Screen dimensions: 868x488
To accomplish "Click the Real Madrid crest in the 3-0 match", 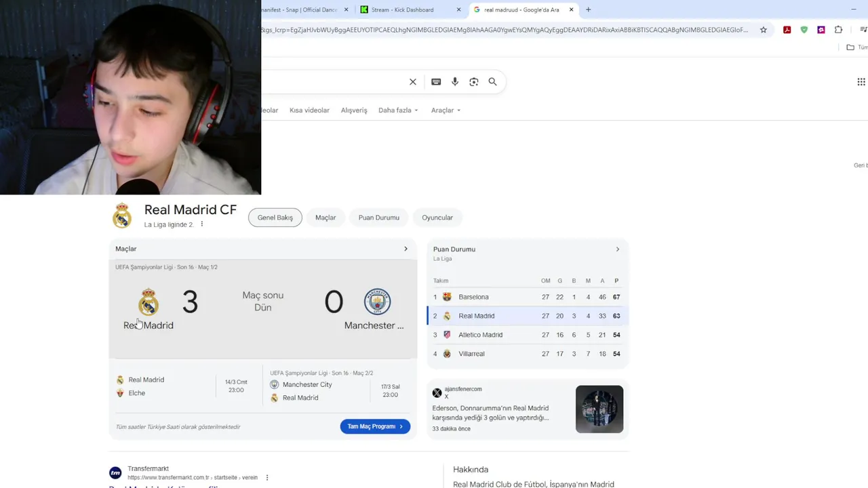I will [x=149, y=302].
